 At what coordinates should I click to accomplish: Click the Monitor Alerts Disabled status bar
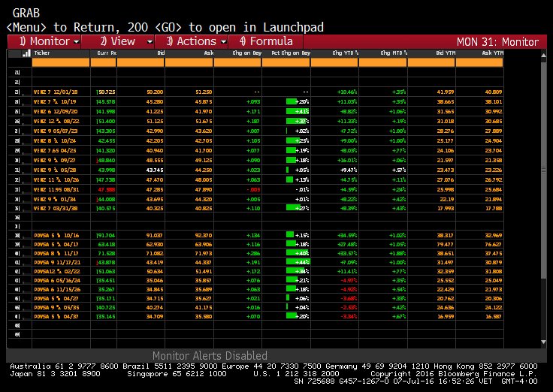pos(210,355)
